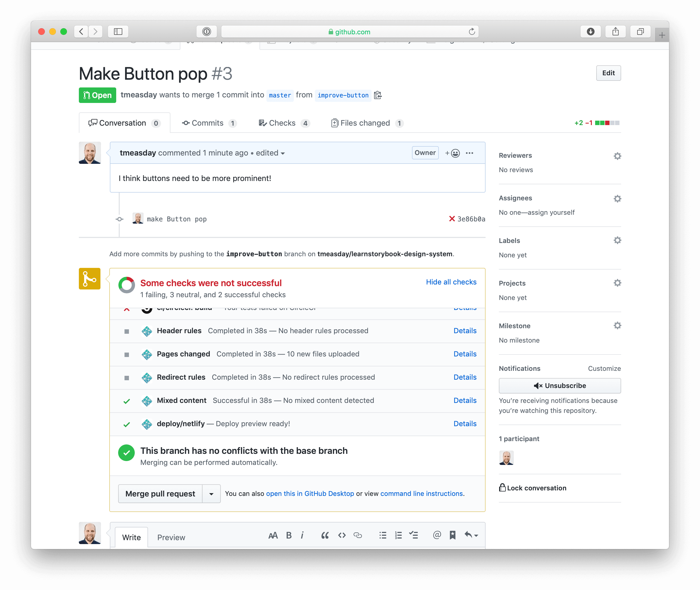The height and width of the screenshot is (590, 700).
Task: Click the Unsubscribe button
Action: 560,386
